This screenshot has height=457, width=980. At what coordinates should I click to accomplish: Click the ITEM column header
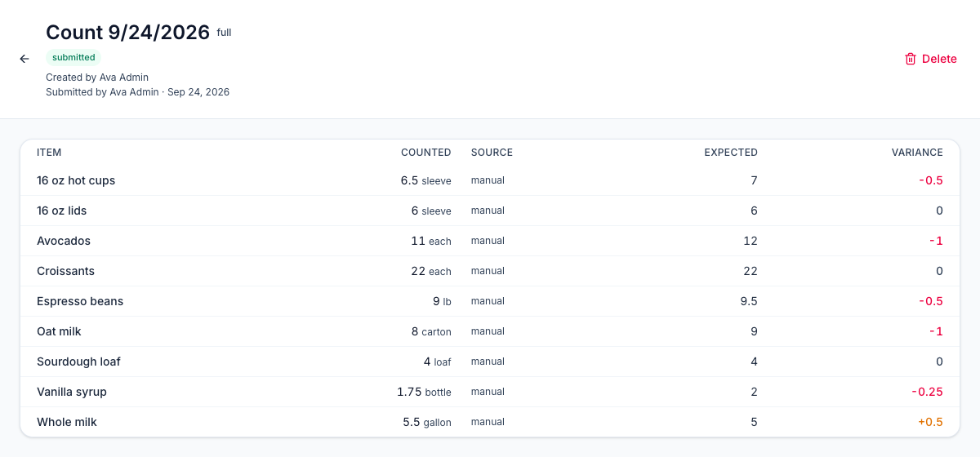click(x=49, y=153)
